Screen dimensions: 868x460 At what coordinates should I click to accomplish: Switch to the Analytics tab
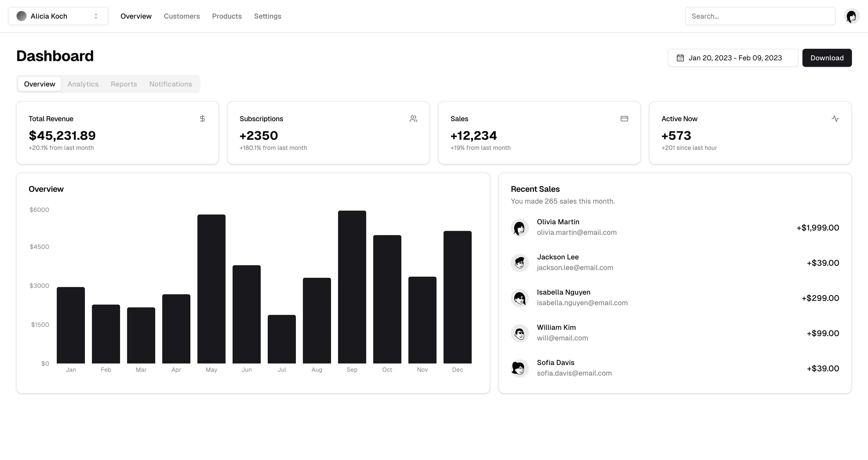pos(83,84)
